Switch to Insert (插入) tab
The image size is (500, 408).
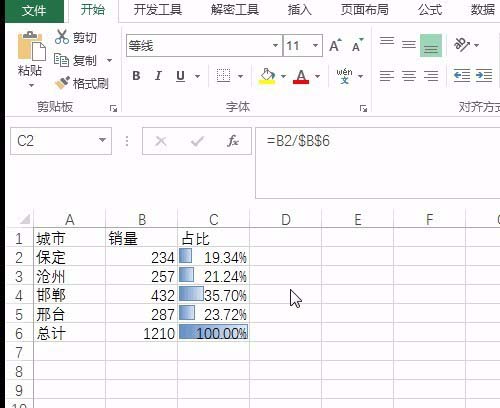coord(299,10)
